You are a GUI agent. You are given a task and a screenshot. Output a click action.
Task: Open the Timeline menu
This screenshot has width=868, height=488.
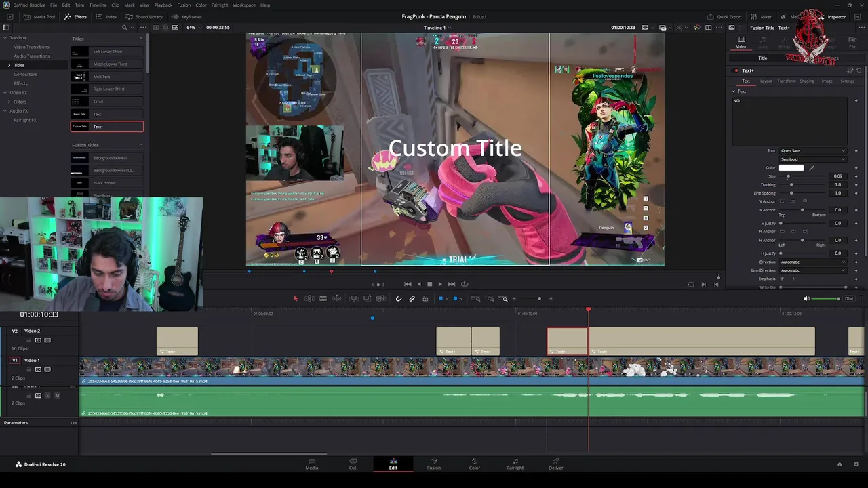coord(98,5)
